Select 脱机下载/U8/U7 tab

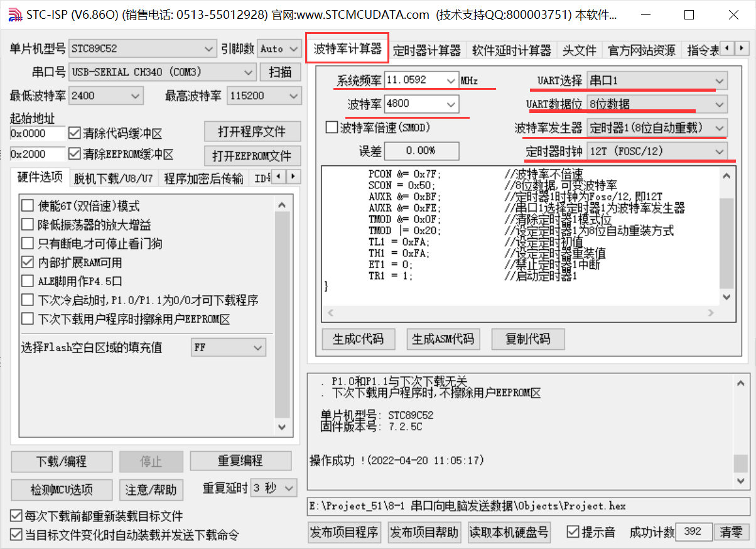click(113, 178)
